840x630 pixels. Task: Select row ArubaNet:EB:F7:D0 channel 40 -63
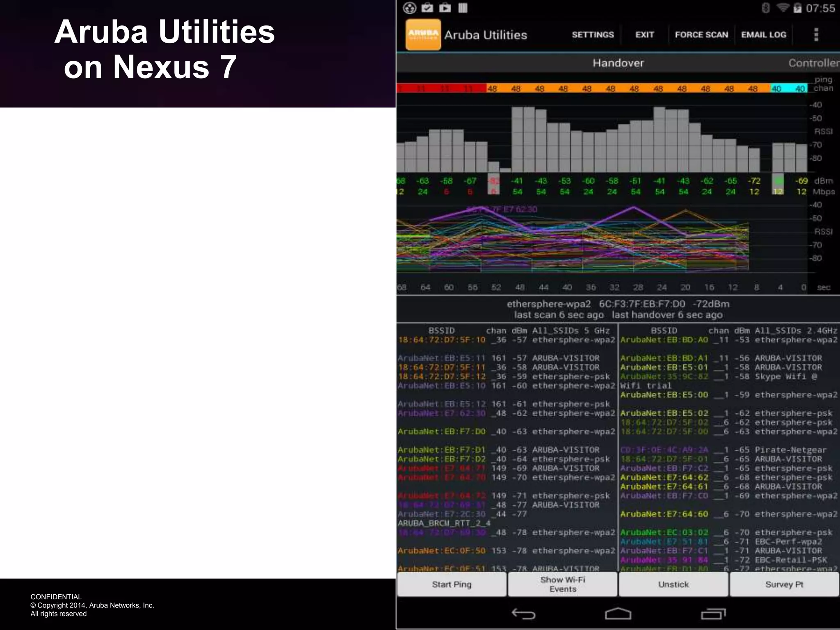tap(507, 431)
